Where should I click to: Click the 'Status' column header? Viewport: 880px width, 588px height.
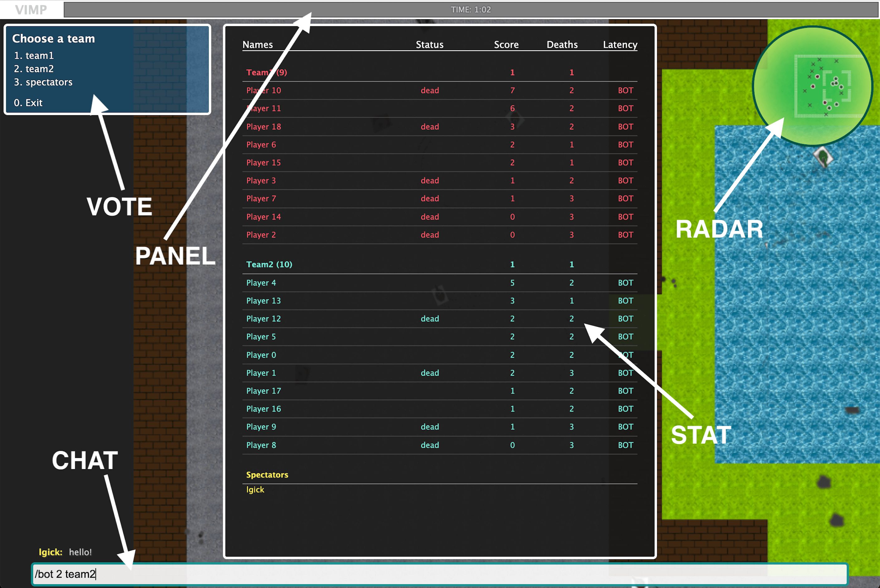pyautogui.click(x=429, y=45)
